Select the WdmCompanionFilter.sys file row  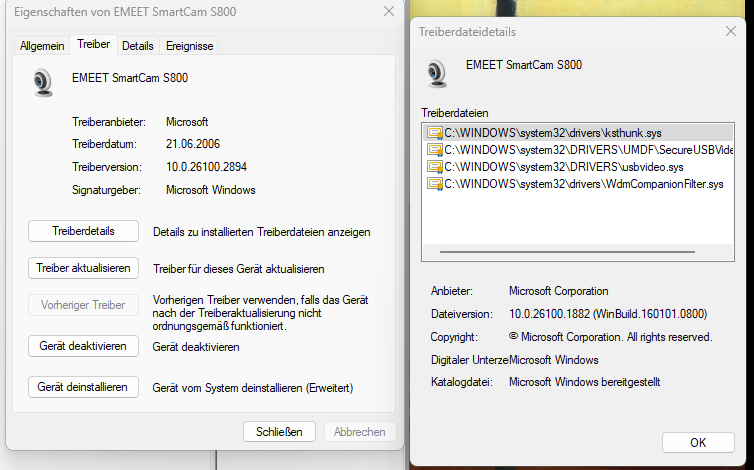point(578,184)
